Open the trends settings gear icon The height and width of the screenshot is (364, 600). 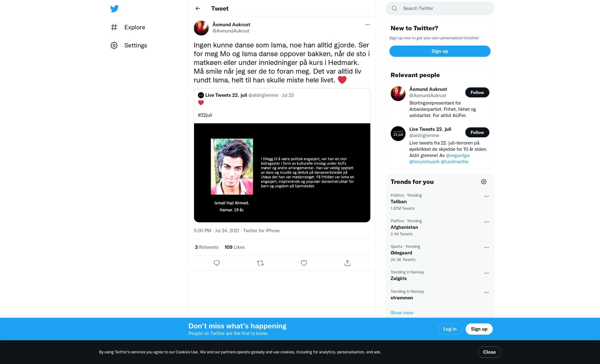(x=484, y=182)
